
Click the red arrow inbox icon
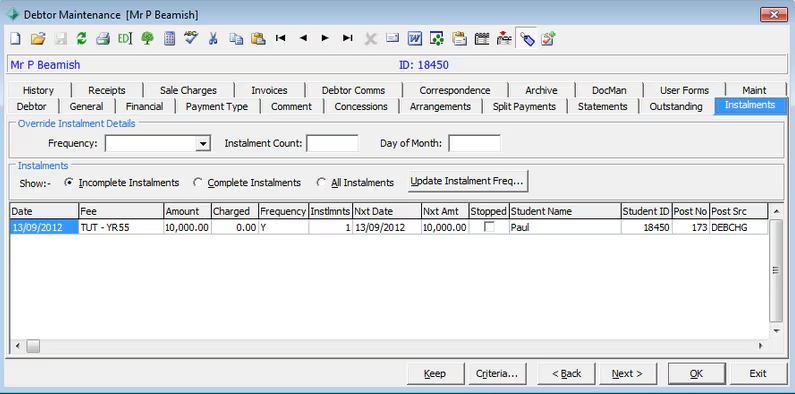(504, 39)
